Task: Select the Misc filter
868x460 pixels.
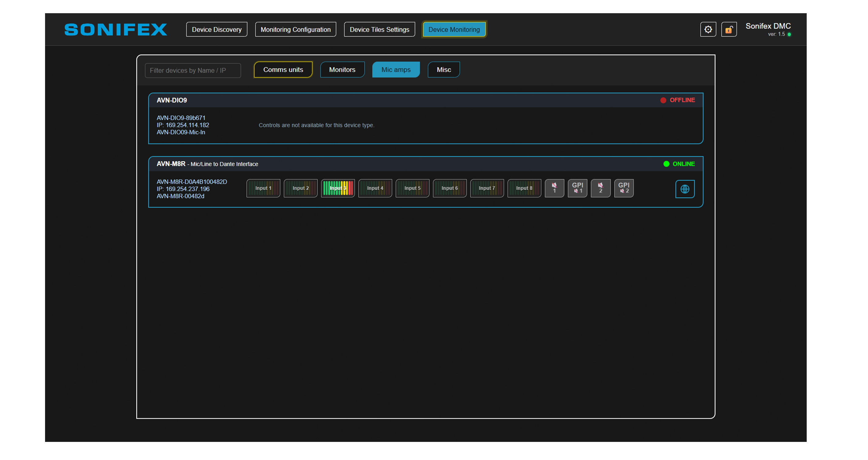Action: pyautogui.click(x=444, y=70)
